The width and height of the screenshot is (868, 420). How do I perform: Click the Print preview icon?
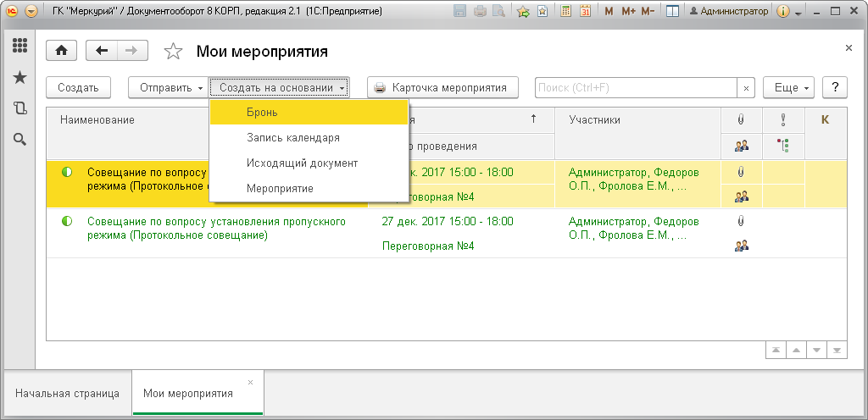point(498,11)
